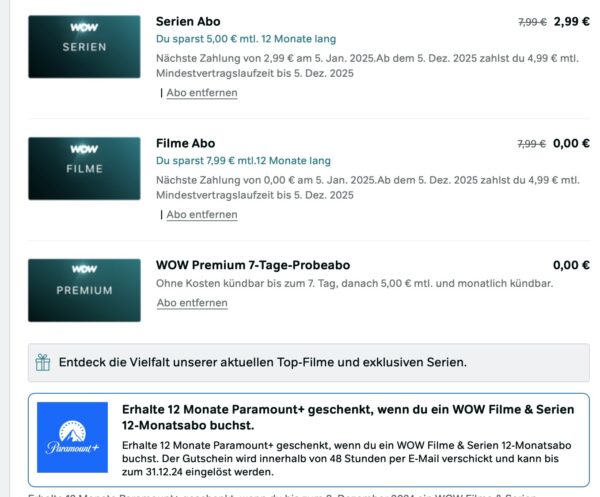
Task: Select the Filme Abo title
Action: pos(186,143)
